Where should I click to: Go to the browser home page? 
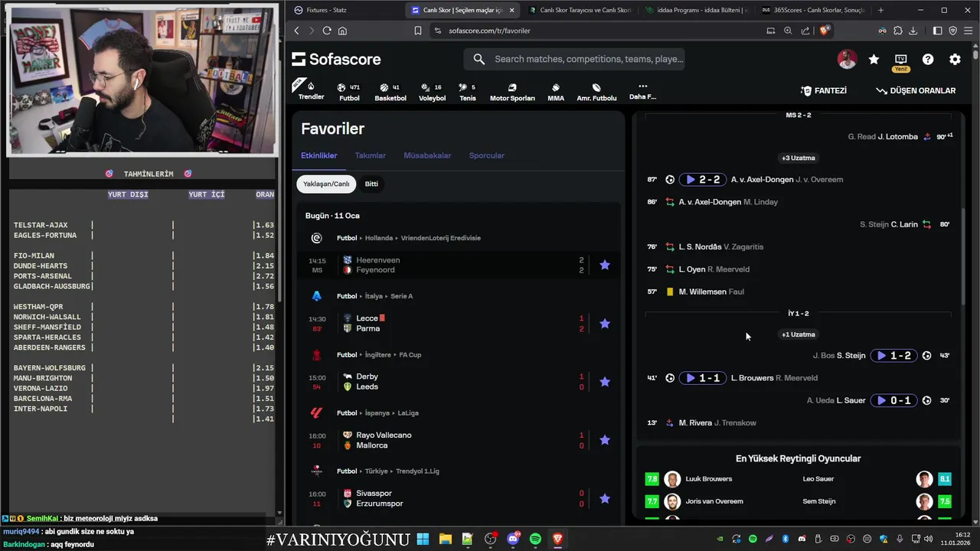click(342, 31)
